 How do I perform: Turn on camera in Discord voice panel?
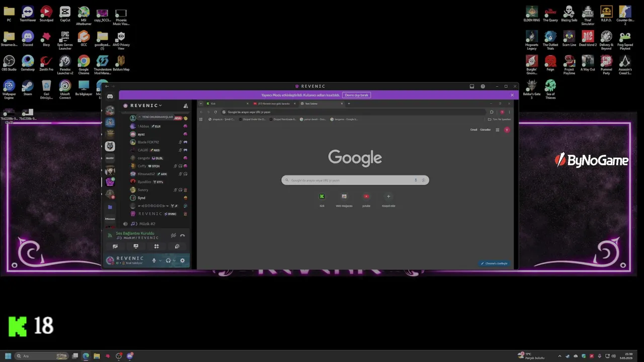click(115, 246)
